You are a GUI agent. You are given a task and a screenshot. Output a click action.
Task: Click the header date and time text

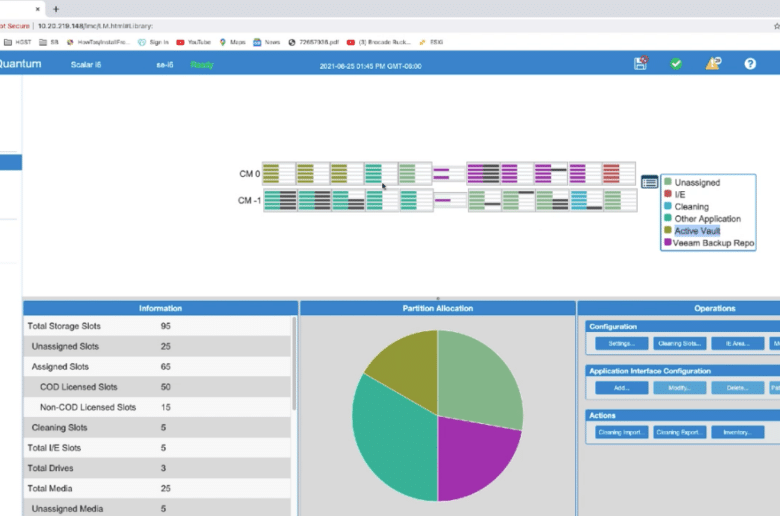coord(370,66)
